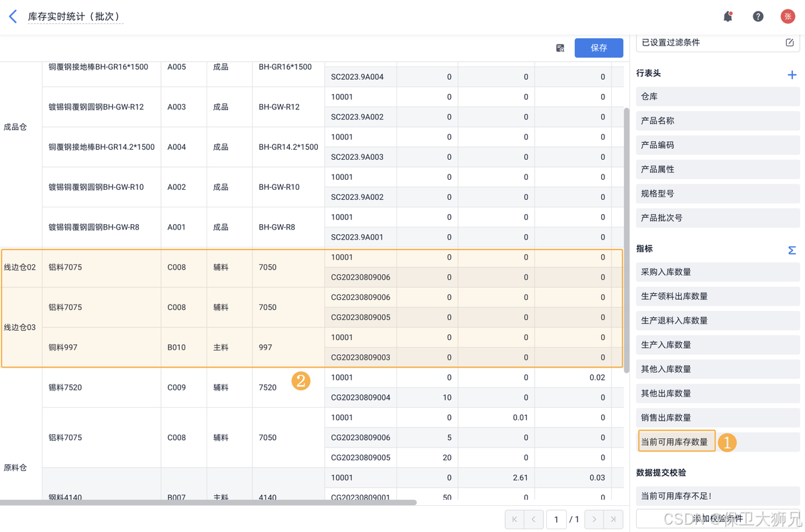The width and height of the screenshot is (805, 532).
Task: Open the help question mark icon
Action: [x=758, y=16]
